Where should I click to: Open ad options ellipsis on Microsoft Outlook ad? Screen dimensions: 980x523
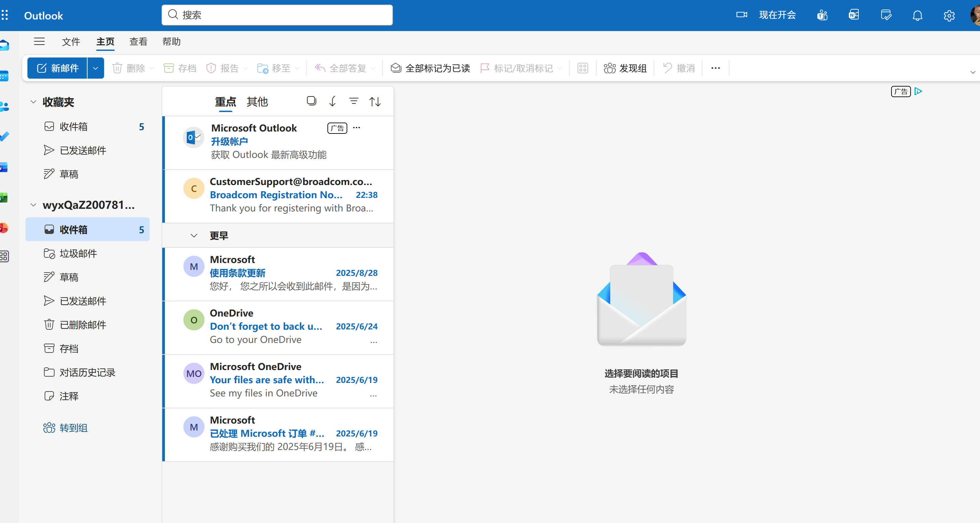(x=357, y=128)
